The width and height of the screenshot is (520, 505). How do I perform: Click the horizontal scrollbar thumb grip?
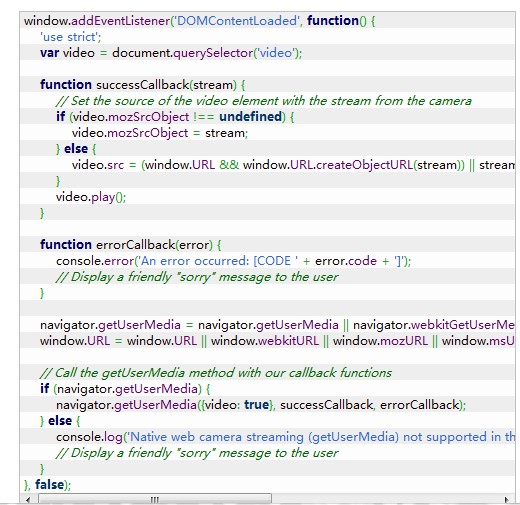155,499
